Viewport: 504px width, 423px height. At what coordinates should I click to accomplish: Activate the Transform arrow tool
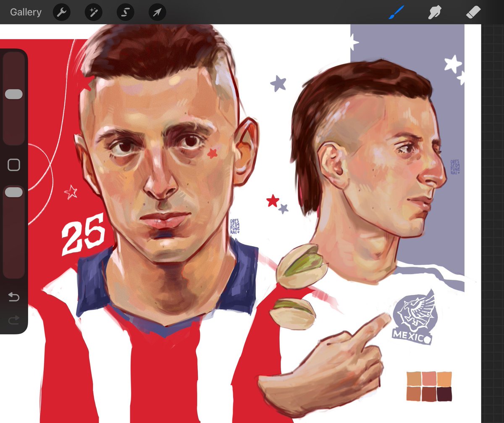point(157,13)
